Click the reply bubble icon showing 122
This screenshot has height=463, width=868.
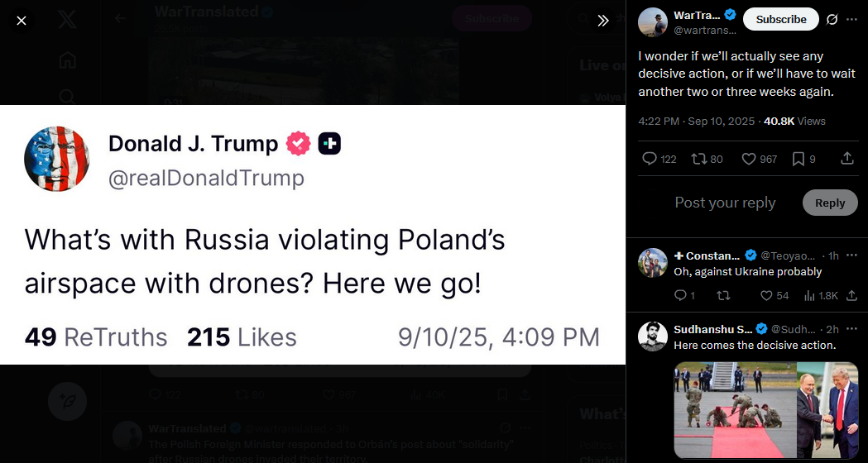point(650,159)
